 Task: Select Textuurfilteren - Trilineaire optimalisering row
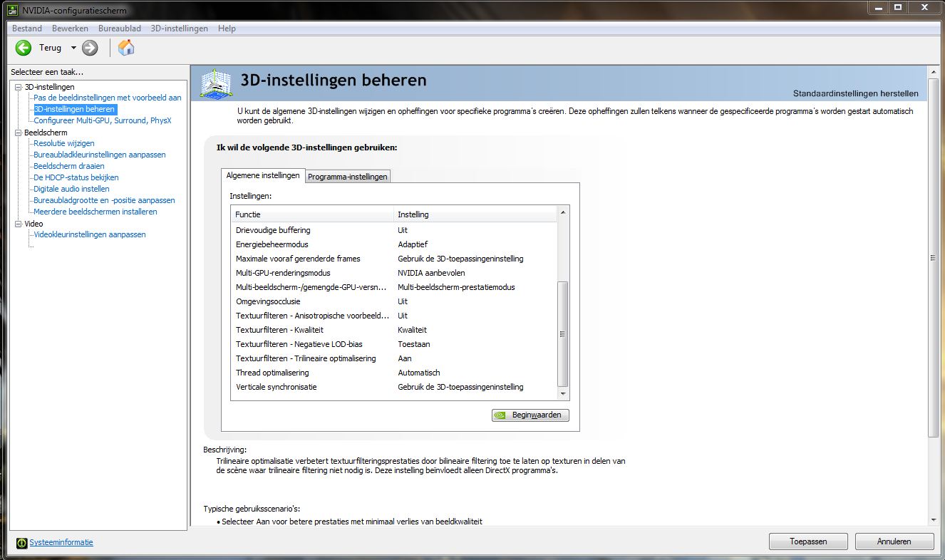pyautogui.click(x=394, y=358)
